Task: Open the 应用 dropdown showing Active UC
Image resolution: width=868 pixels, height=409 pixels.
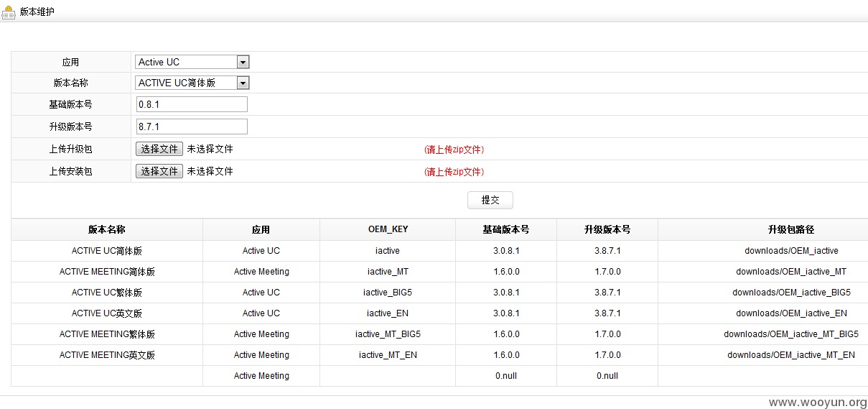Action: point(192,62)
